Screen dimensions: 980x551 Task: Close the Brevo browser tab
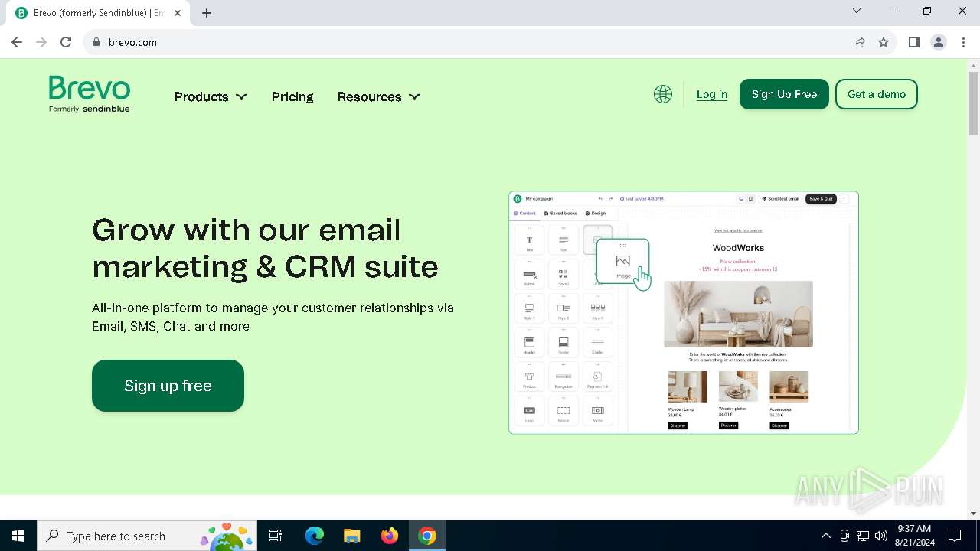click(x=178, y=13)
